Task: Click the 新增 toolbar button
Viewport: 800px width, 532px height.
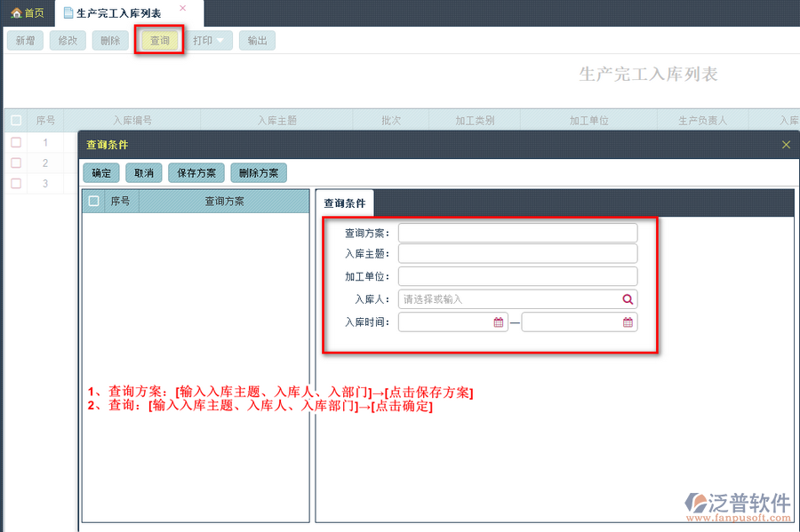Action: [x=25, y=41]
